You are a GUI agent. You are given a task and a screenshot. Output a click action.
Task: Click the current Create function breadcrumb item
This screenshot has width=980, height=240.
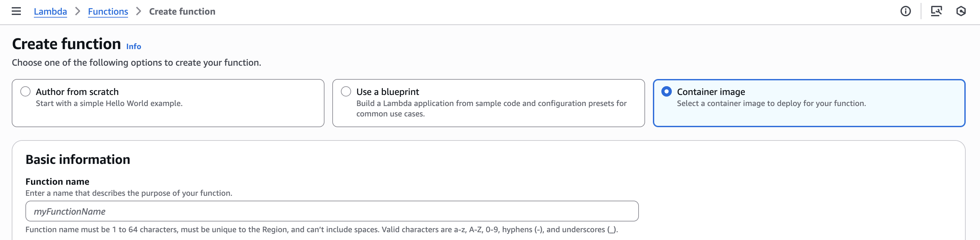(182, 11)
